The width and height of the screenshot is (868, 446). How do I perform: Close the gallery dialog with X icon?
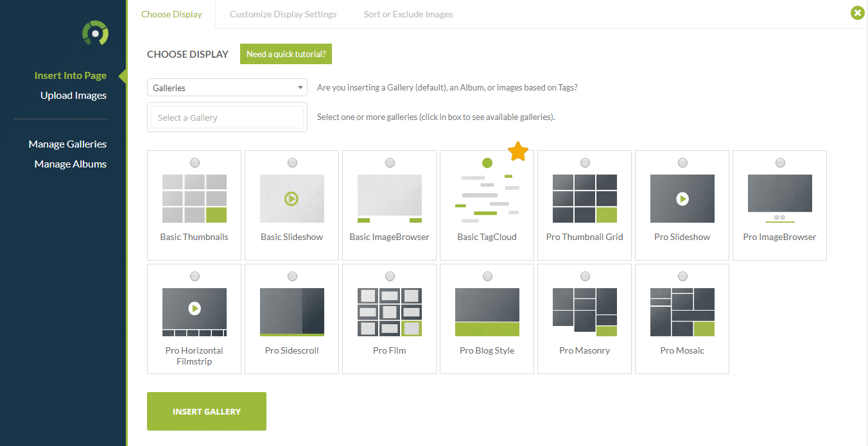coord(857,13)
